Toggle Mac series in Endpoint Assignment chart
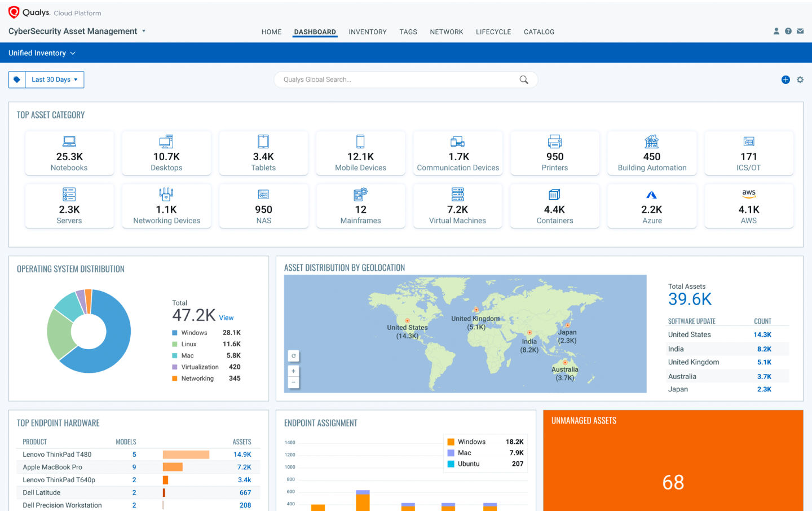Image resolution: width=812 pixels, height=511 pixels. click(x=462, y=453)
